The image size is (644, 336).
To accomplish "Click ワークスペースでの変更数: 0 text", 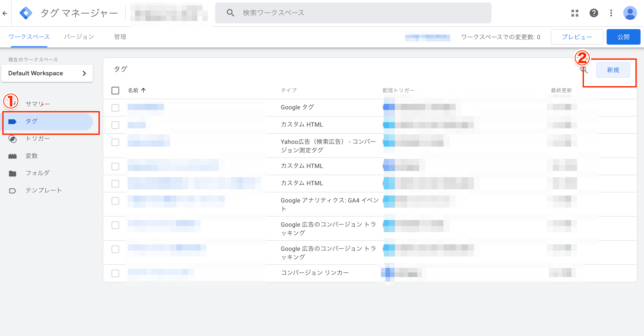I will point(501,37).
